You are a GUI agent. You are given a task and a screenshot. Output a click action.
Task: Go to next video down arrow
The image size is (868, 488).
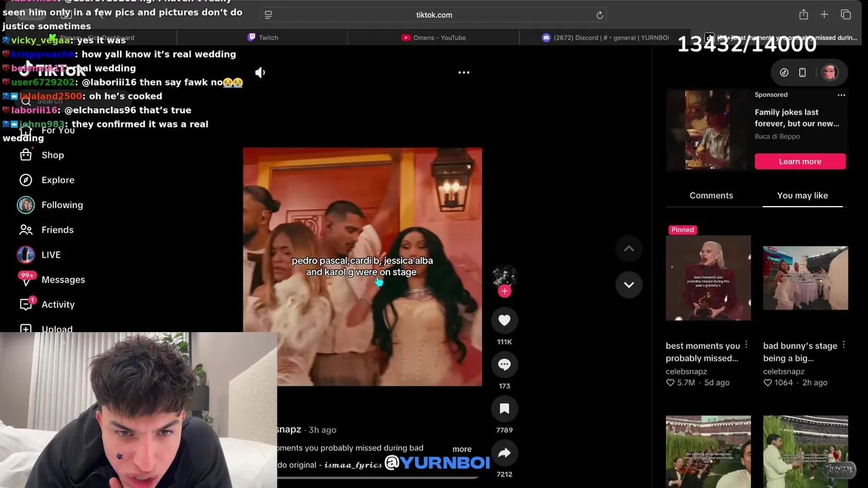pyautogui.click(x=629, y=285)
